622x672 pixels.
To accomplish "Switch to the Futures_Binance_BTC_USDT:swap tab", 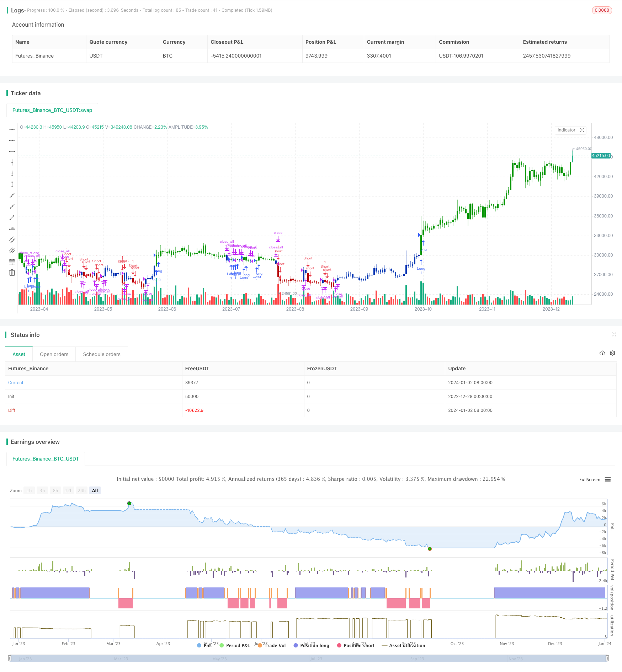I will point(52,110).
